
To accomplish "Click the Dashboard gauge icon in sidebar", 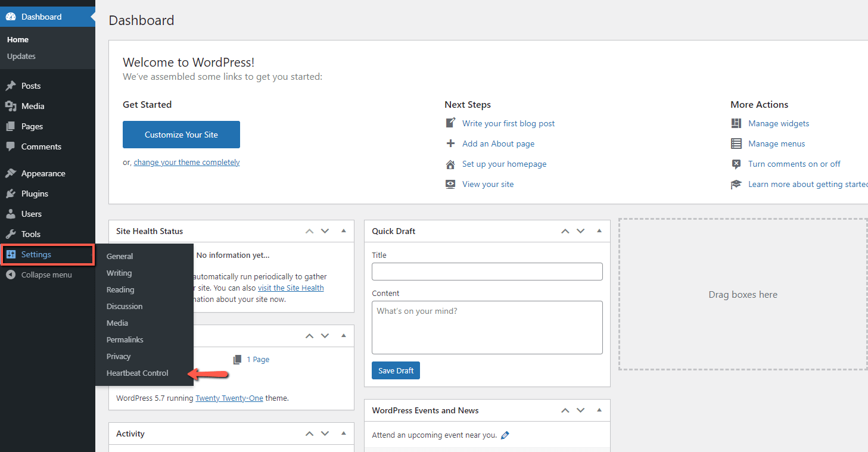I will pos(11,17).
